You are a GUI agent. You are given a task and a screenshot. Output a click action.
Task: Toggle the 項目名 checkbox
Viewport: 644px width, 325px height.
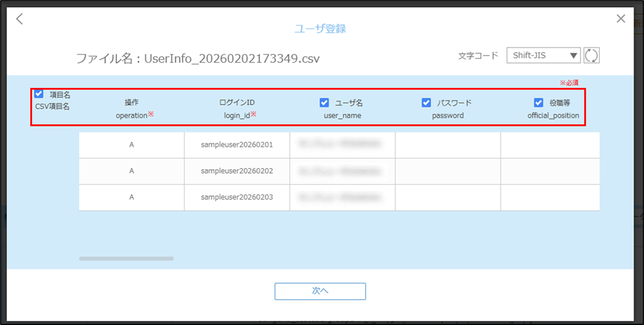tap(39, 94)
